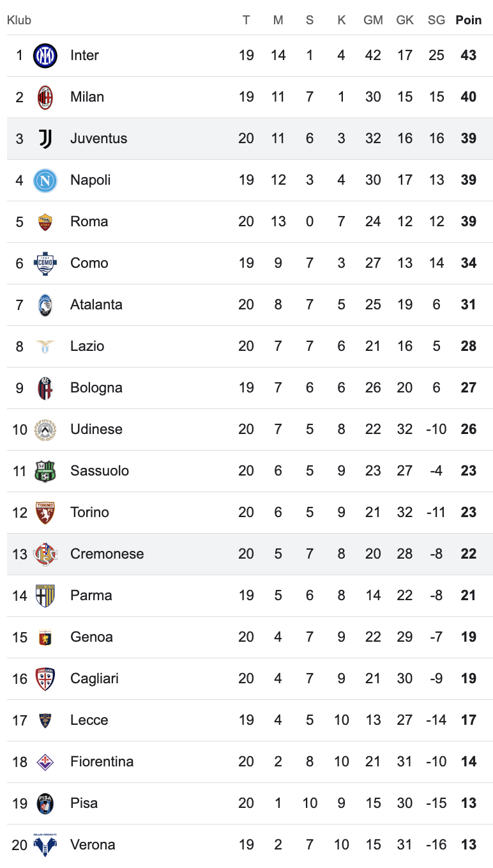The image size is (493, 868).
Task: Select the SG column header
Action: [436, 20]
